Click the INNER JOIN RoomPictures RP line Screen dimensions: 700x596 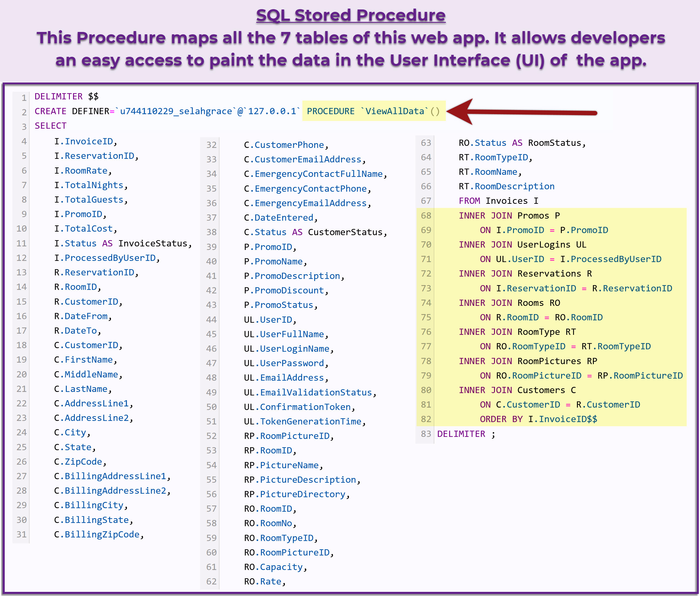click(x=527, y=361)
